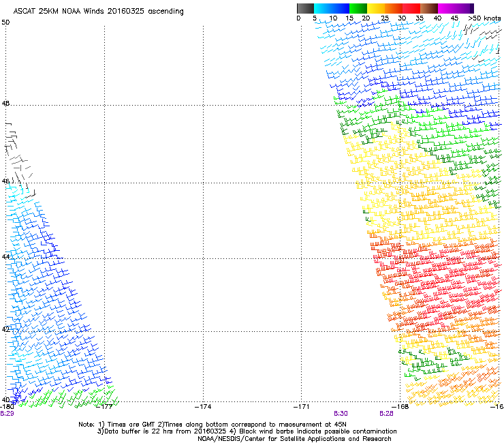Click the '35' label under the color bar
The height and width of the screenshot is (443, 504).
tap(420, 18)
